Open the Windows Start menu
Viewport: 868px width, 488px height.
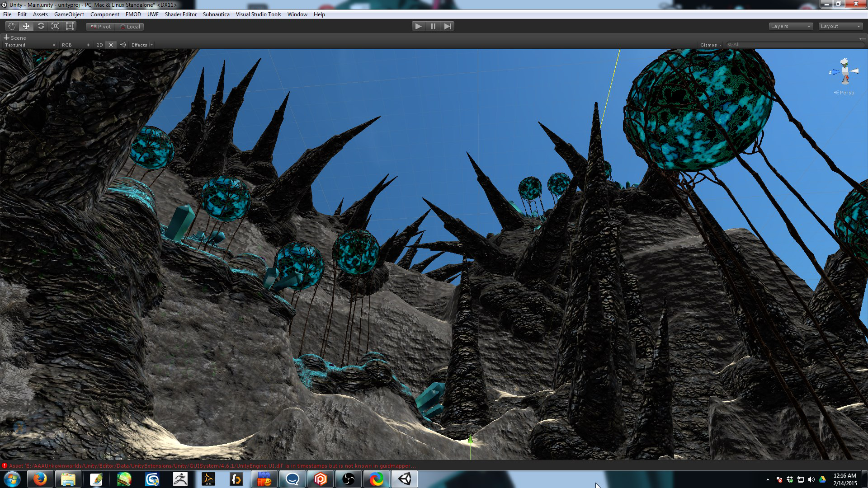point(12,479)
